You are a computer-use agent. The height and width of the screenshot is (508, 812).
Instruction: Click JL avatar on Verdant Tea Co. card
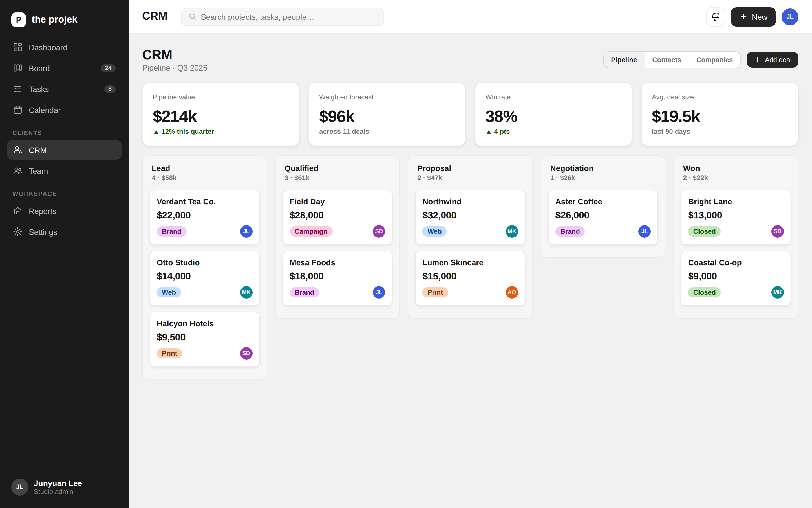(246, 231)
